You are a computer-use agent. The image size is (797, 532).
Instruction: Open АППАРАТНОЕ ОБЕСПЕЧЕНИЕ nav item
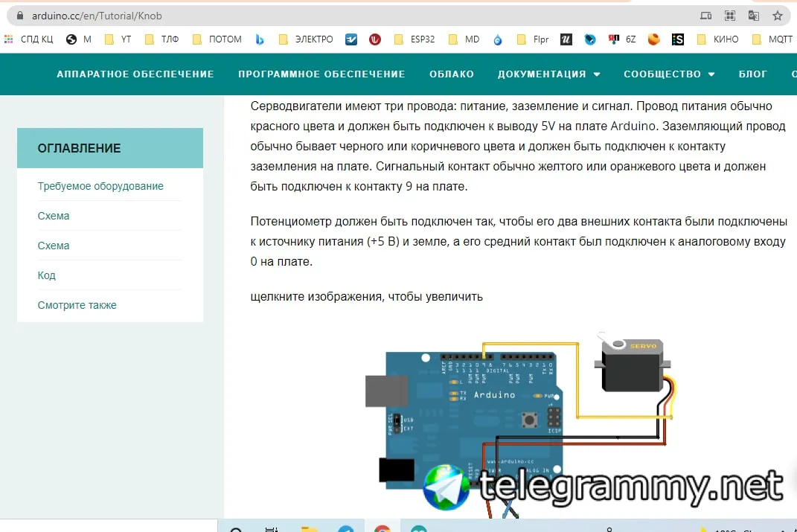[x=135, y=74]
